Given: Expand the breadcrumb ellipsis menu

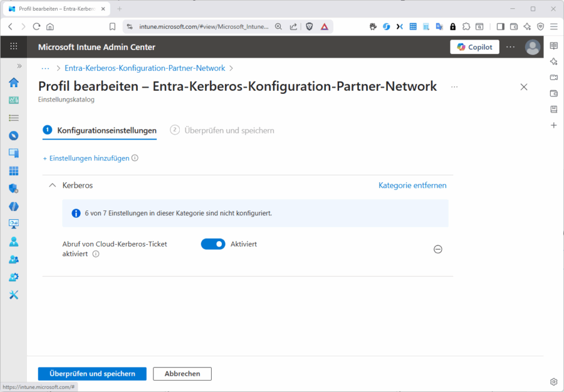Looking at the screenshot, I should [x=44, y=68].
